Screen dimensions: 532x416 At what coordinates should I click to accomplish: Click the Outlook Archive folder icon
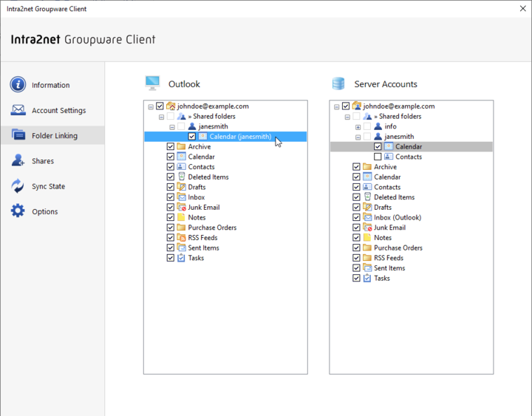[x=181, y=146]
